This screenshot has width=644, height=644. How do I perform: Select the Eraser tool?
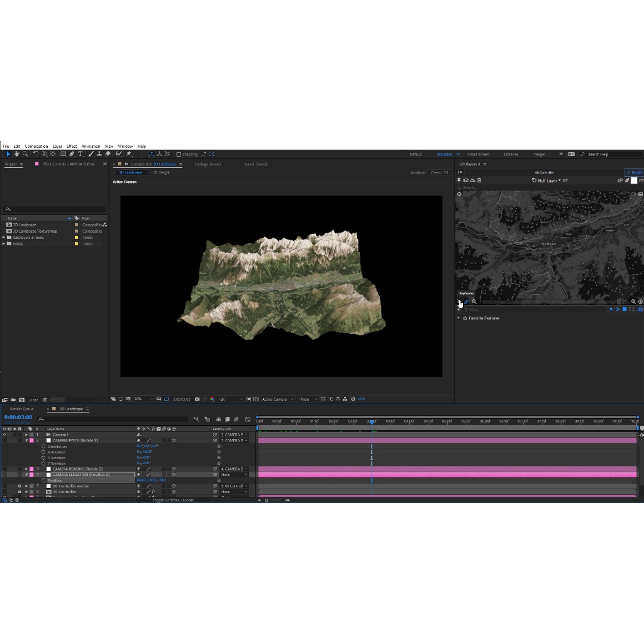(108, 154)
